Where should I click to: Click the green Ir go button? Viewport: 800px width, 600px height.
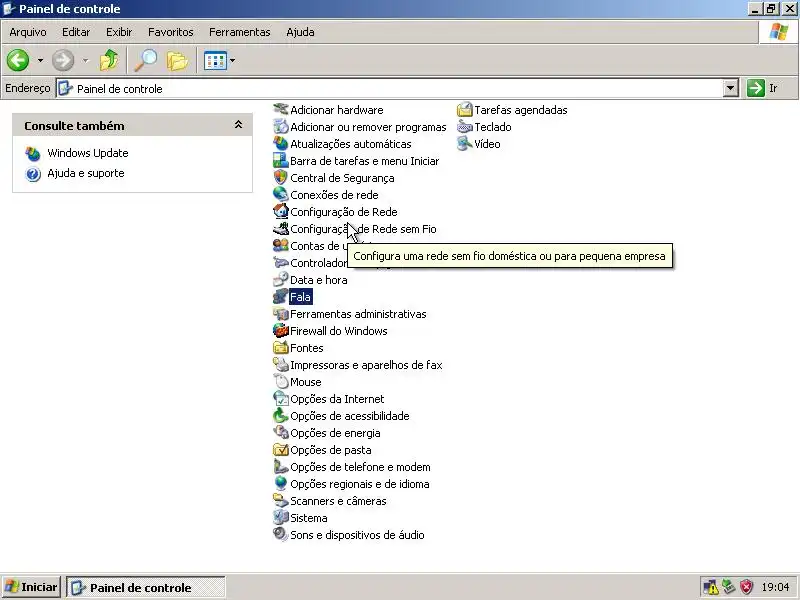(763, 88)
